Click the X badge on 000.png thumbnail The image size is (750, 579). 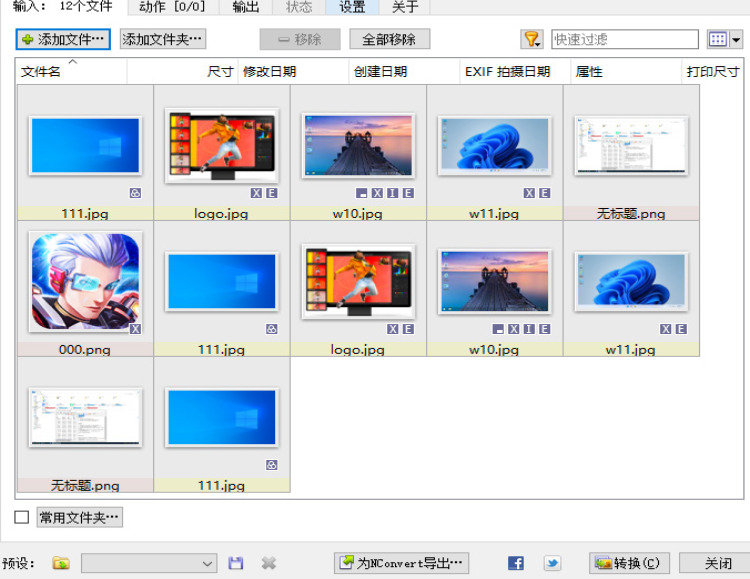135,329
